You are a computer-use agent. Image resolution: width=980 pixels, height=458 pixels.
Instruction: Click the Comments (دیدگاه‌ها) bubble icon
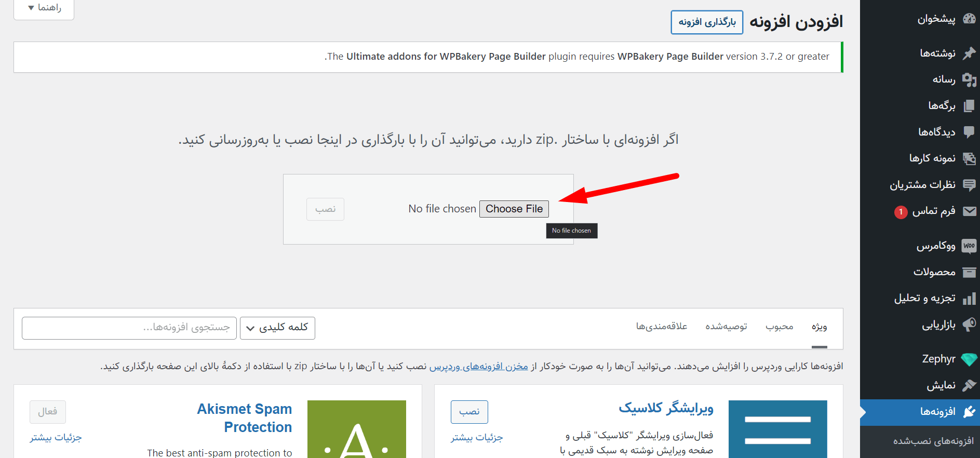(969, 132)
